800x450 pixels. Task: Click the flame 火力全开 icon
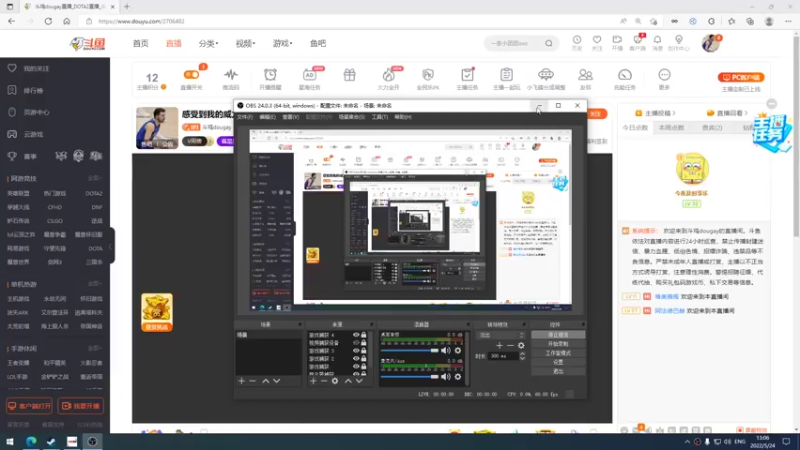coord(388,75)
